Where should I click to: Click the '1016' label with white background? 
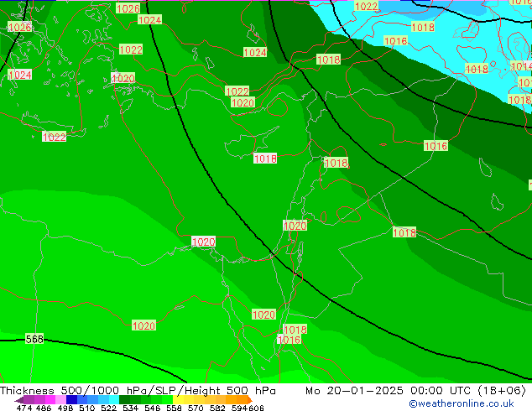289,340
